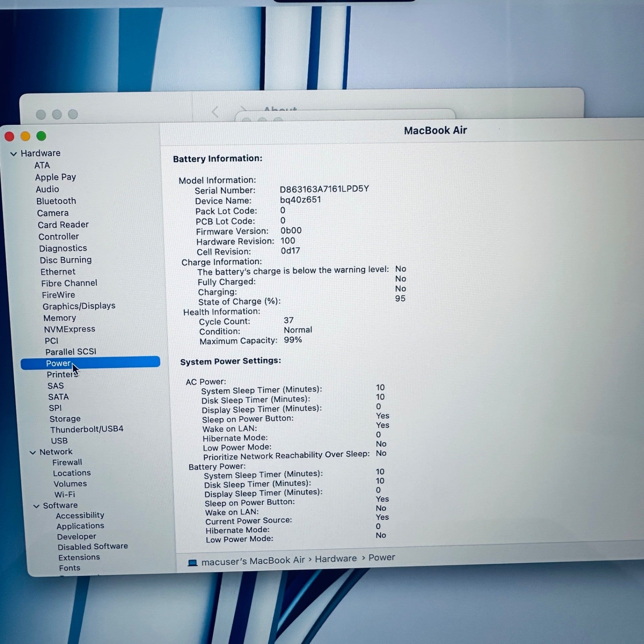Screen dimensions: 644x644
Task: Select the Apple Pay section
Action: [56, 177]
